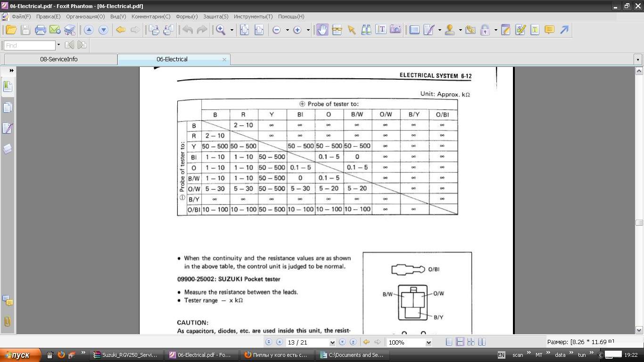Screen dimensions: 644x362
Task: Click the Find Next icon
Action: (x=82, y=45)
